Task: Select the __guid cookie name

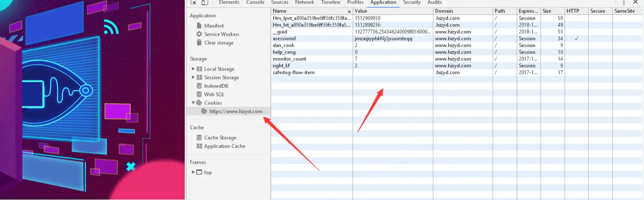Action: [280, 32]
